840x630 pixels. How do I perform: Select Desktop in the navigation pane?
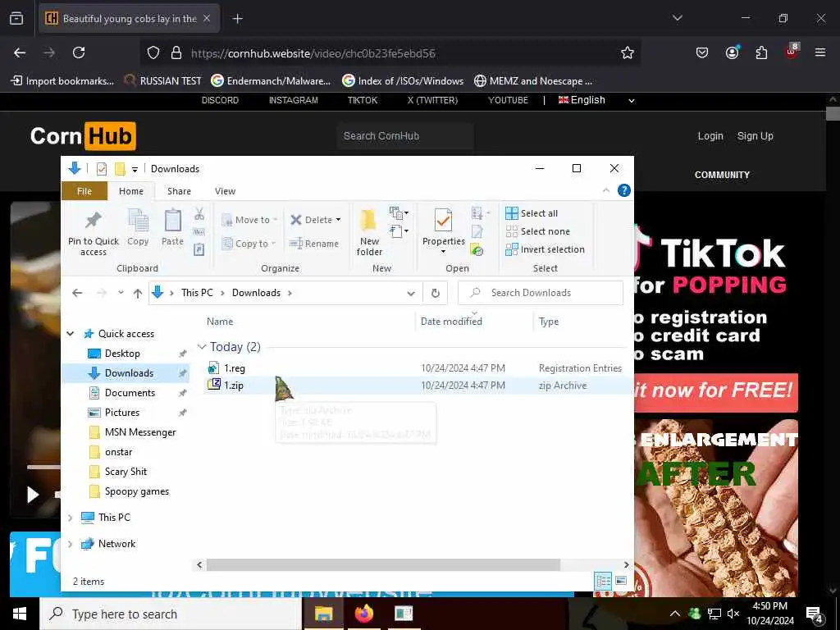point(122,354)
